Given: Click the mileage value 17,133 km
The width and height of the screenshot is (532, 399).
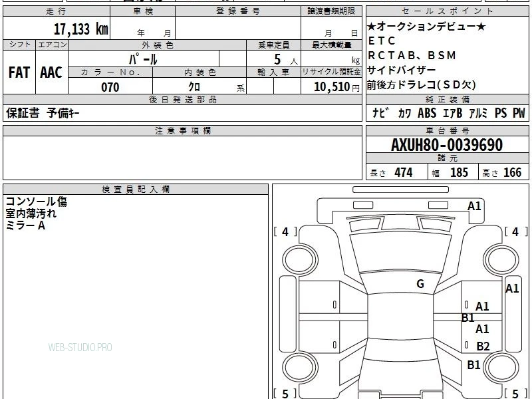Looking at the screenshot, I should point(80,29).
